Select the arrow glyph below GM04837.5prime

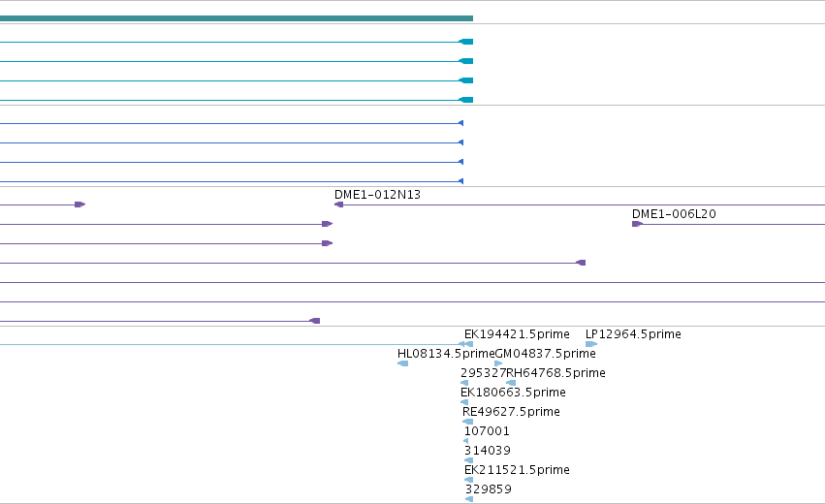coord(498,363)
